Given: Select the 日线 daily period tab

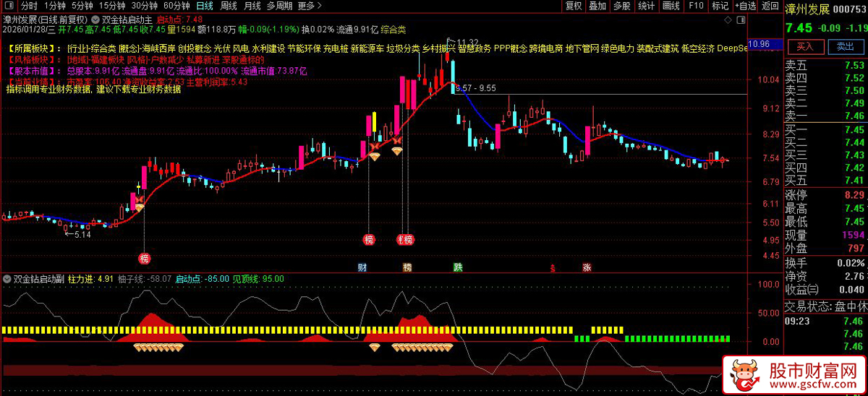Looking at the screenshot, I should point(205,6).
